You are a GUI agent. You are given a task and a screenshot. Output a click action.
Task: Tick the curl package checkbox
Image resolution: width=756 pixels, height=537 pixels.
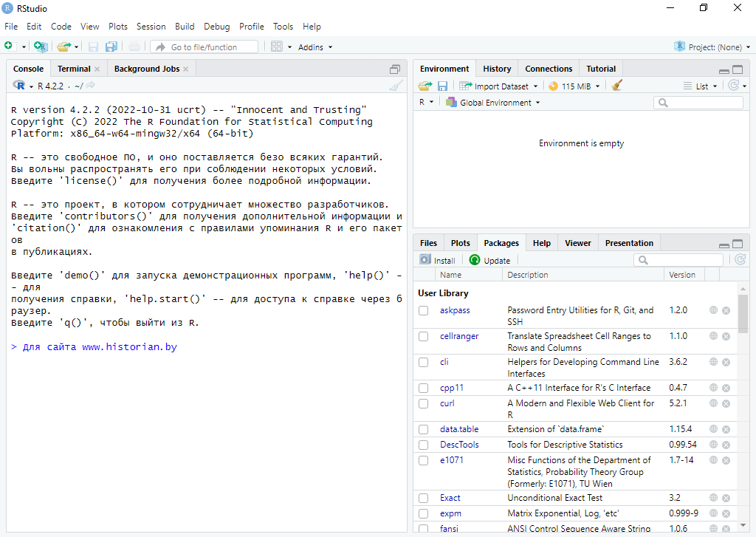tap(424, 403)
